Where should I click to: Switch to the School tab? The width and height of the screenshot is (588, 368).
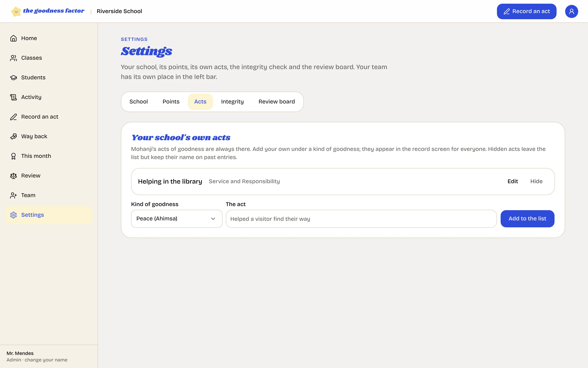138,102
